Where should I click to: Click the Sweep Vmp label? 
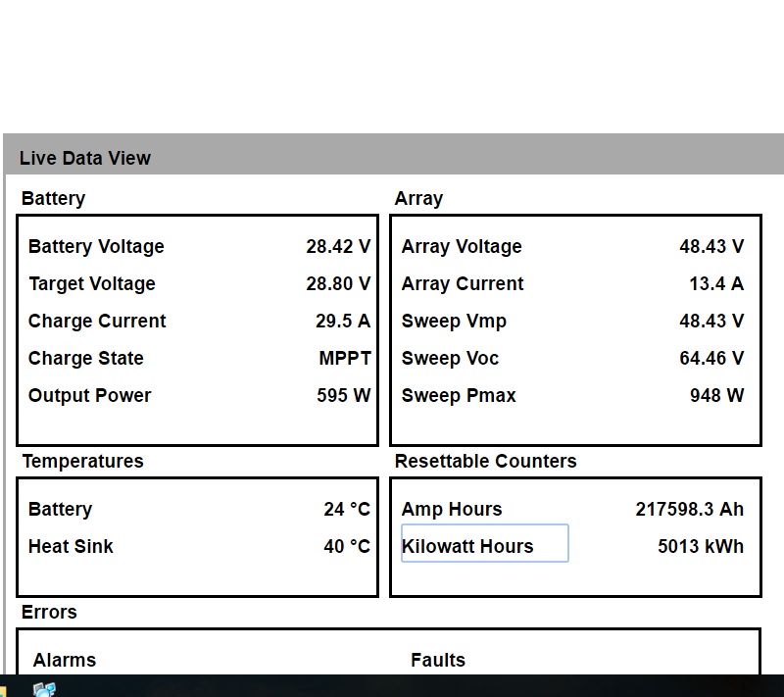tap(454, 321)
